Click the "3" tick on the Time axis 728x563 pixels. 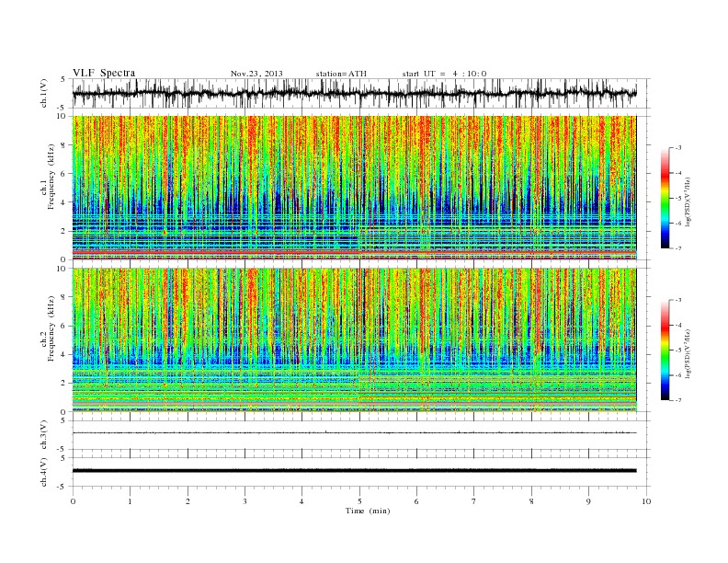click(245, 501)
